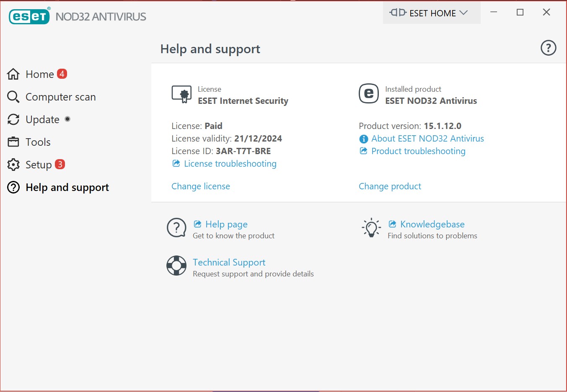567x392 pixels.
Task: Expand the ESET HOME dropdown
Action: [x=432, y=13]
